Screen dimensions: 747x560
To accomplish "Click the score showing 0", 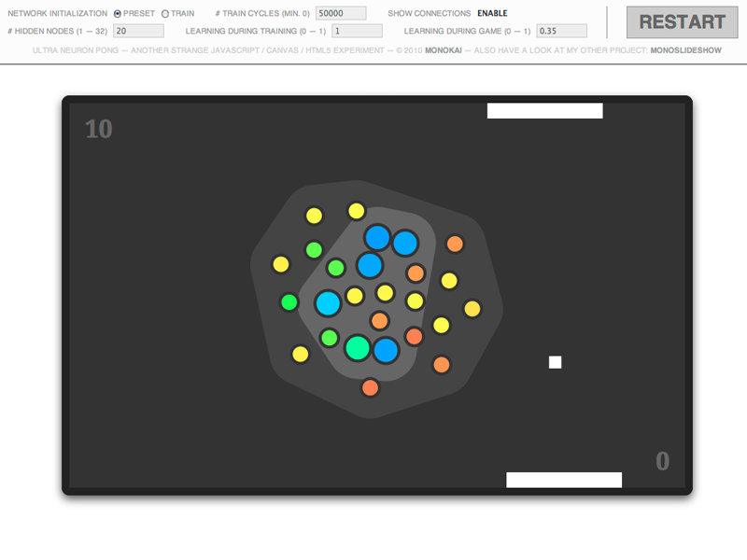I will click(x=662, y=460).
